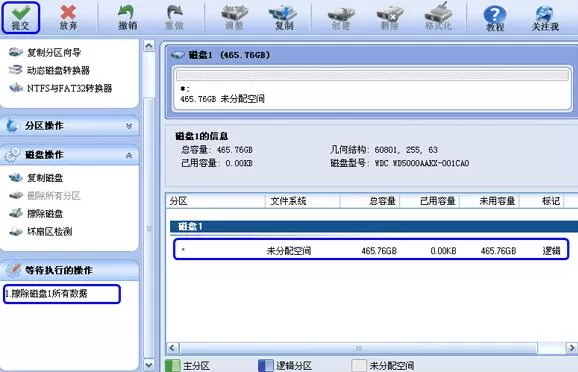Sort by 文件系统 column header
This screenshot has width=578, height=372.
(x=302, y=201)
